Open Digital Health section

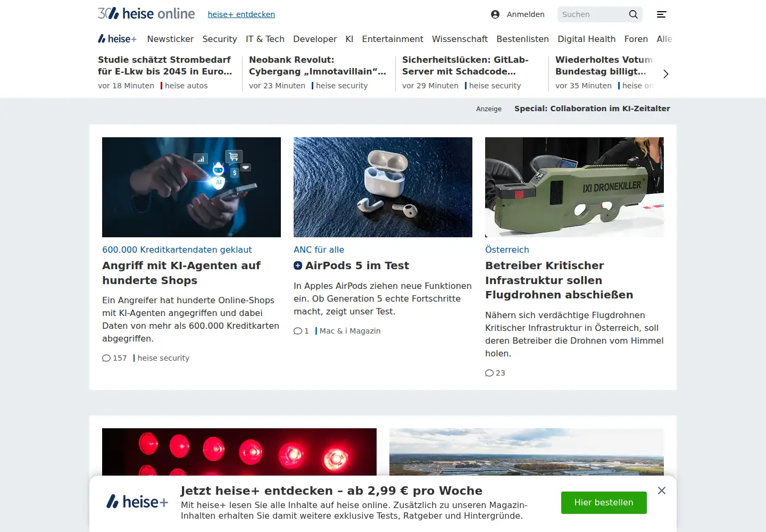pyautogui.click(x=586, y=39)
